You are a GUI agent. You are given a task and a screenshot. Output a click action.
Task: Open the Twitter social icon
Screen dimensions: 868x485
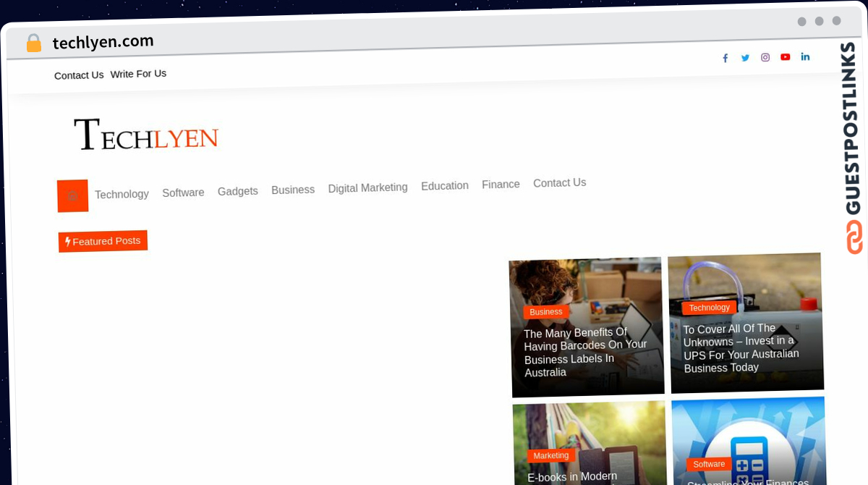(x=745, y=58)
